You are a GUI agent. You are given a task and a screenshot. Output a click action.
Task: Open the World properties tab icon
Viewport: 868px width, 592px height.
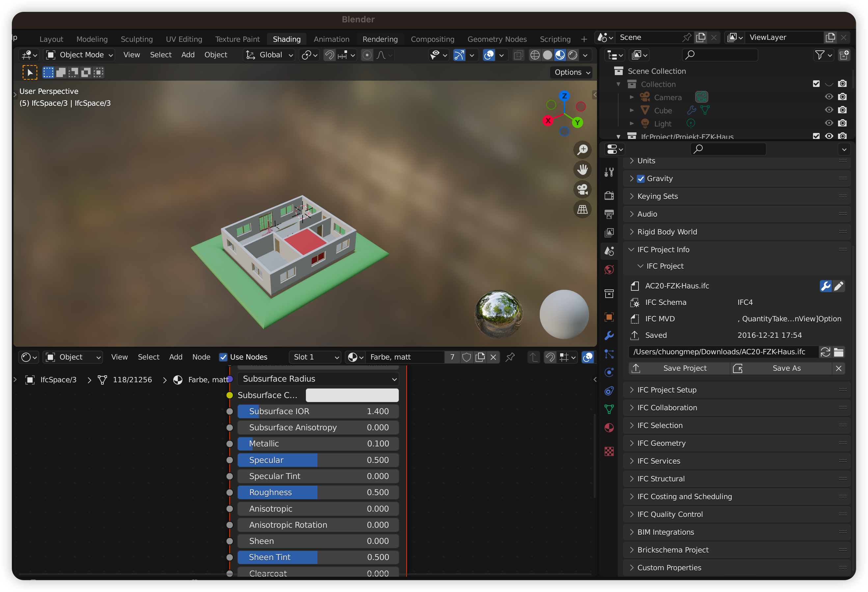[609, 270]
